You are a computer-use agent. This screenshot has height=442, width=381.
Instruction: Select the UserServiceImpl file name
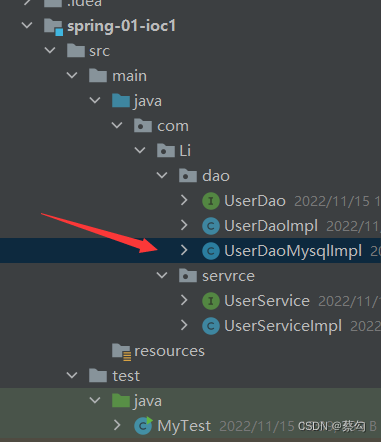click(x=283, y=326)
